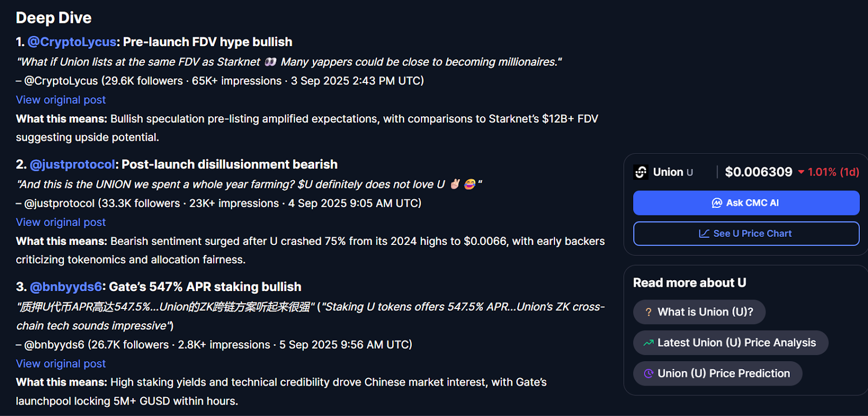
Task: Click the purple price prediction icon
Action: pos(648,374)
